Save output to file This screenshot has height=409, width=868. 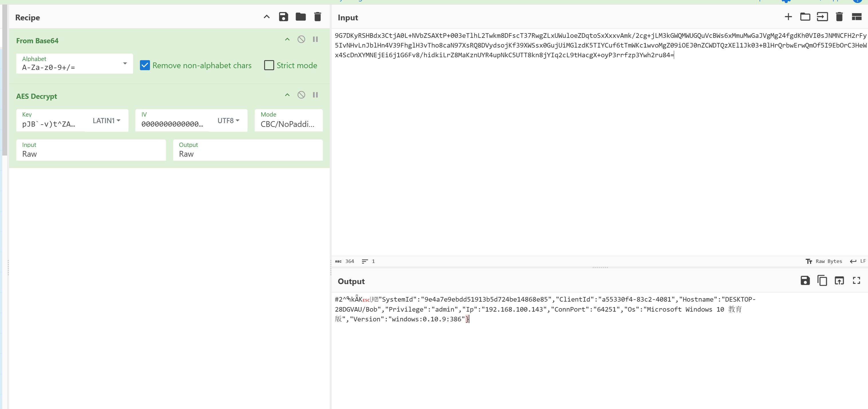(x=805, y=280)
